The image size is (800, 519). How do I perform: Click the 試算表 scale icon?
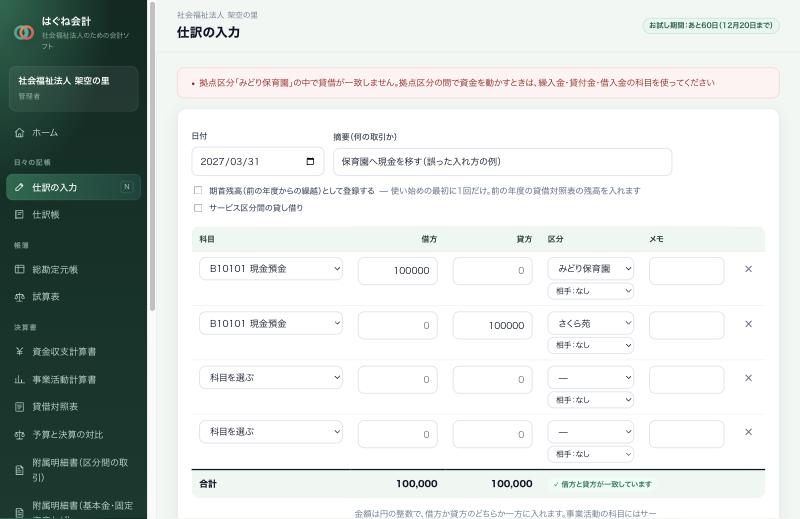19,297
